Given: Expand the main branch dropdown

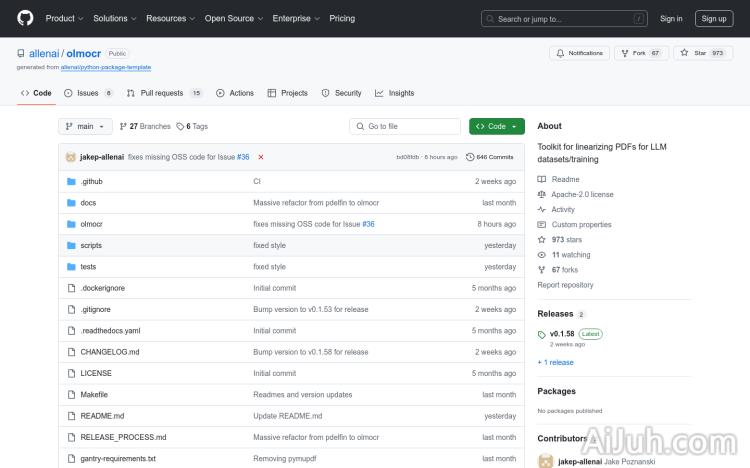Looking at the screenshot, I should pos(84,127).
